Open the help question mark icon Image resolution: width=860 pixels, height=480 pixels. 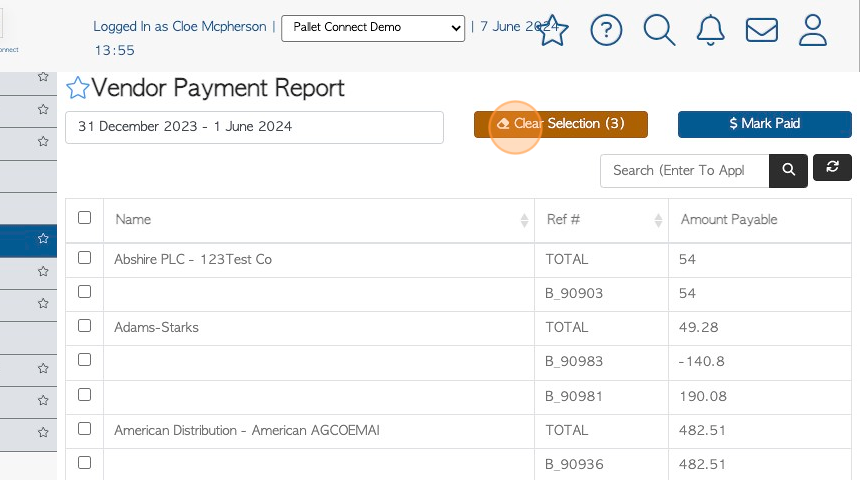coord(606,30)
